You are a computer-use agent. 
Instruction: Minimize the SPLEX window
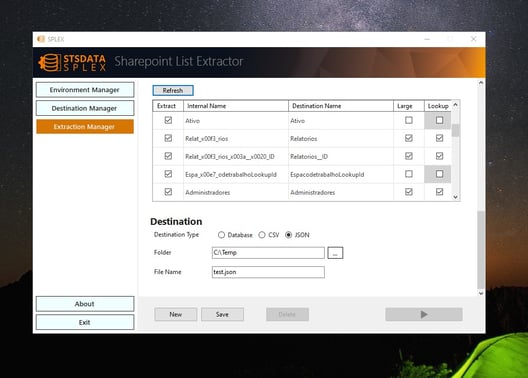coord(427,39)
